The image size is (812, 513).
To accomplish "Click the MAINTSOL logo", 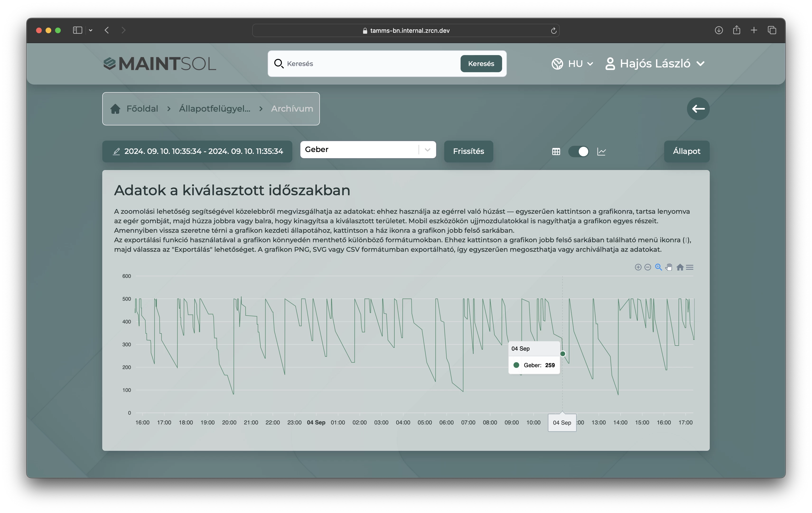I will point(159,64).
